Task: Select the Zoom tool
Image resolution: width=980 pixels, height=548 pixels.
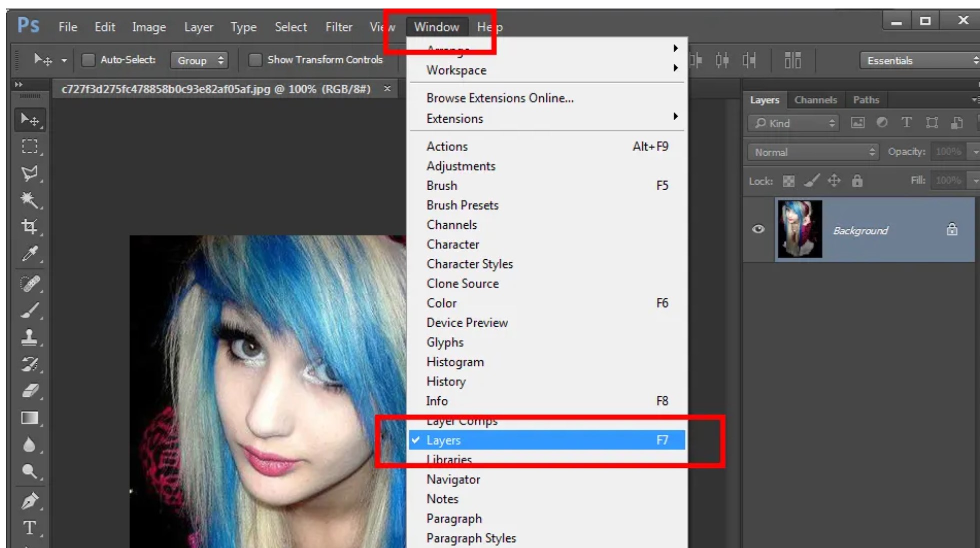Action: tap(30, 471)
